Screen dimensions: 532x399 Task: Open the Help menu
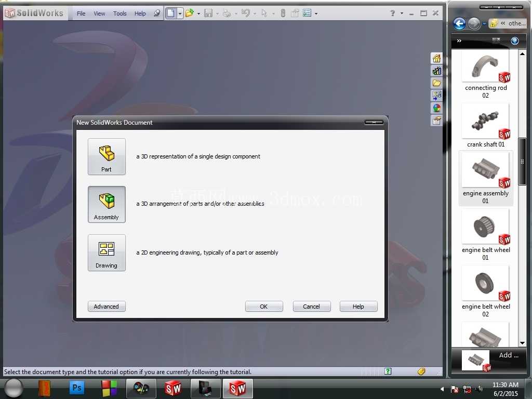tap(140, 14)
